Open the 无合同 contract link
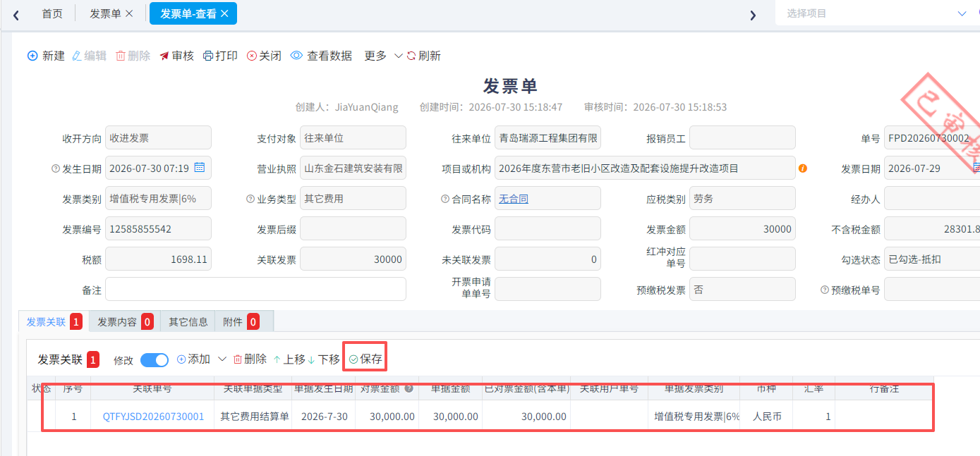The height and width of the screenshot is (456, 980). pos(514,199)
